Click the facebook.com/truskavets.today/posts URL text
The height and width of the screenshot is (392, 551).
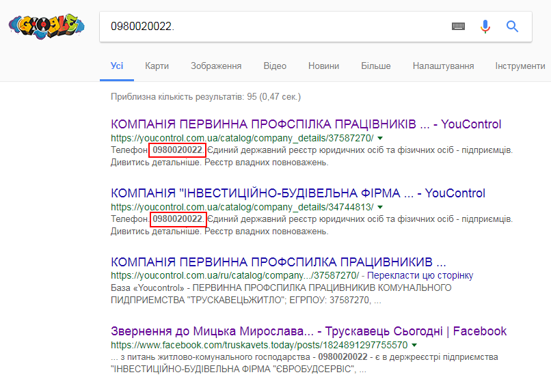click(x=259, y=345)
